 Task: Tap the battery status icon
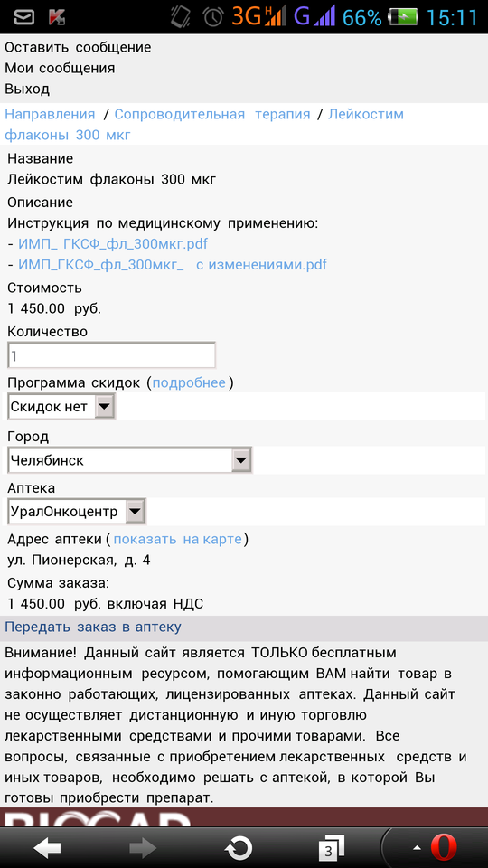click(403, 17)
